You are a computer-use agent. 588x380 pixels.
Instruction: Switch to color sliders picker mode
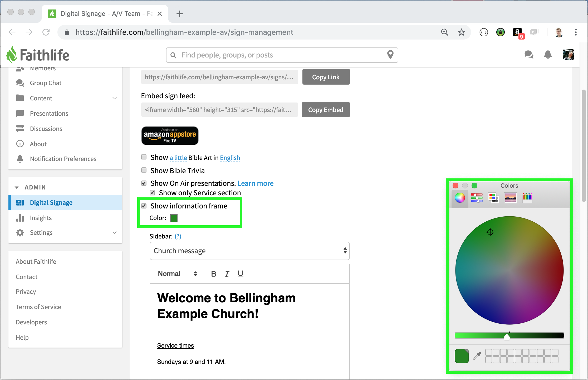point(477,198)
